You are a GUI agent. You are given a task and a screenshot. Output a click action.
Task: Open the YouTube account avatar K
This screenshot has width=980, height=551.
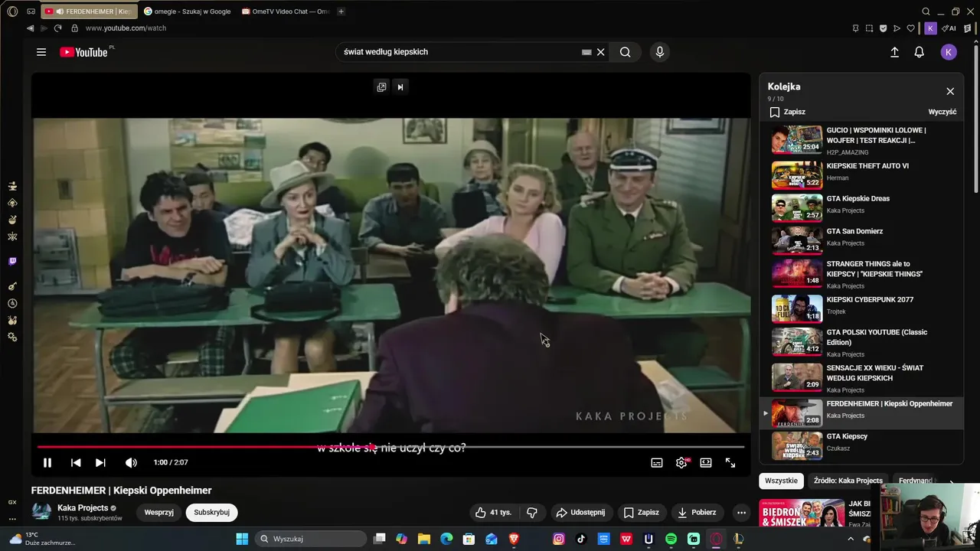tap(949, 52)
